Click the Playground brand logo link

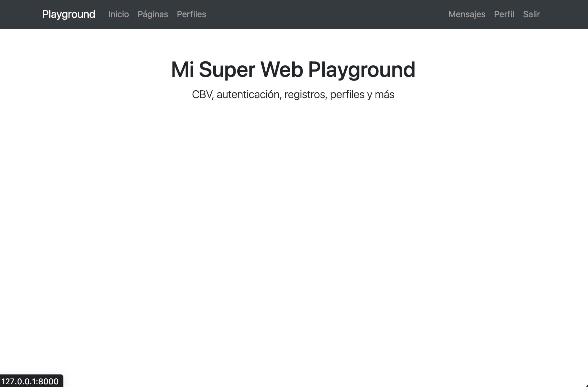pyautogui.click(x=69, y=14)
